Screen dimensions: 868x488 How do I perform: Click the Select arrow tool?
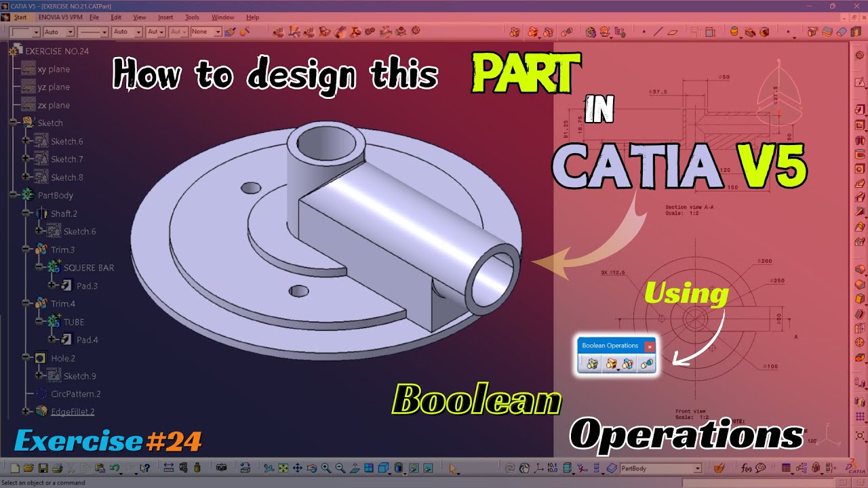tap(452, 468)
